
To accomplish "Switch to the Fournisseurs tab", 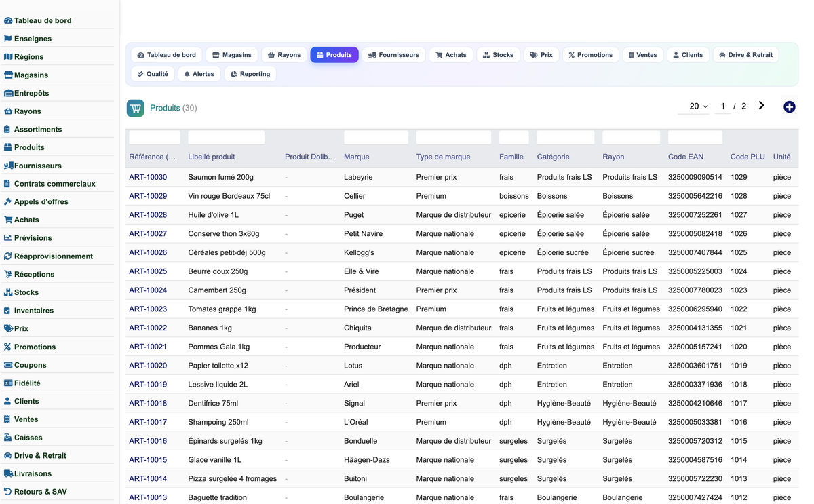I will (393, 55).
